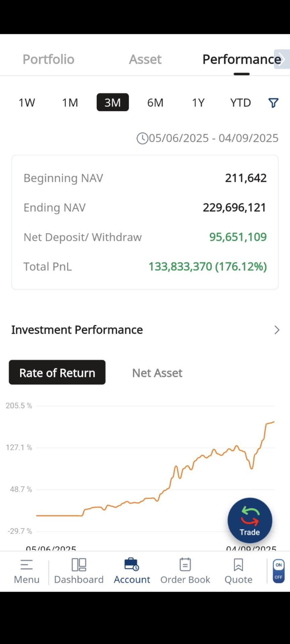Screen dimensions: 290x644
Task: Select the 1W period option
Action: (27, 102)
